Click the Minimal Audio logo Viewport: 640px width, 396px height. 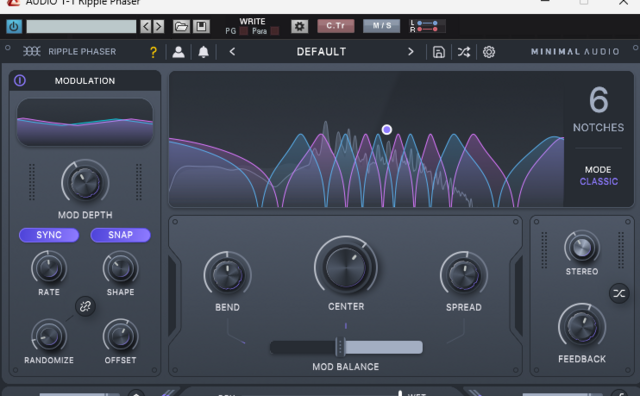pyautogui.click(x=575, y=52)
